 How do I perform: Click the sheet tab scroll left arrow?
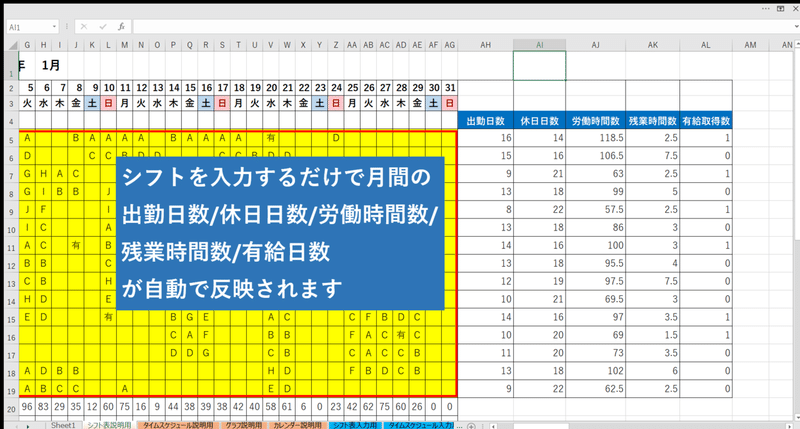15,426
